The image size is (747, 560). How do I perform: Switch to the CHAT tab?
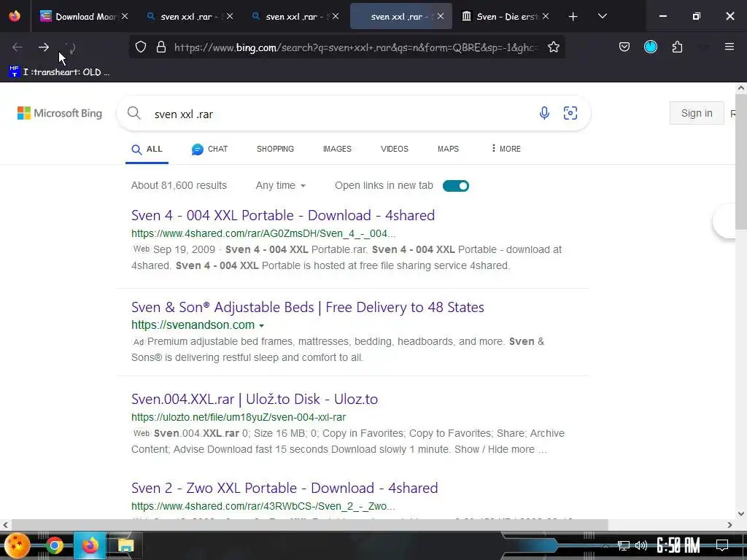[x=209, y=149]
